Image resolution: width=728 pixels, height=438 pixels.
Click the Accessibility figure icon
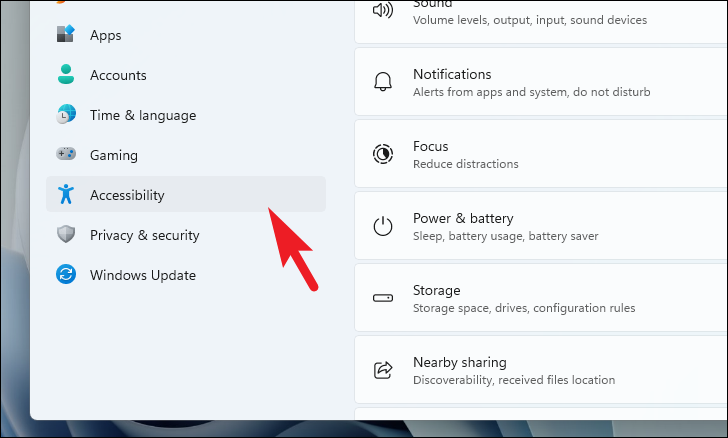(x=66, y=194)
